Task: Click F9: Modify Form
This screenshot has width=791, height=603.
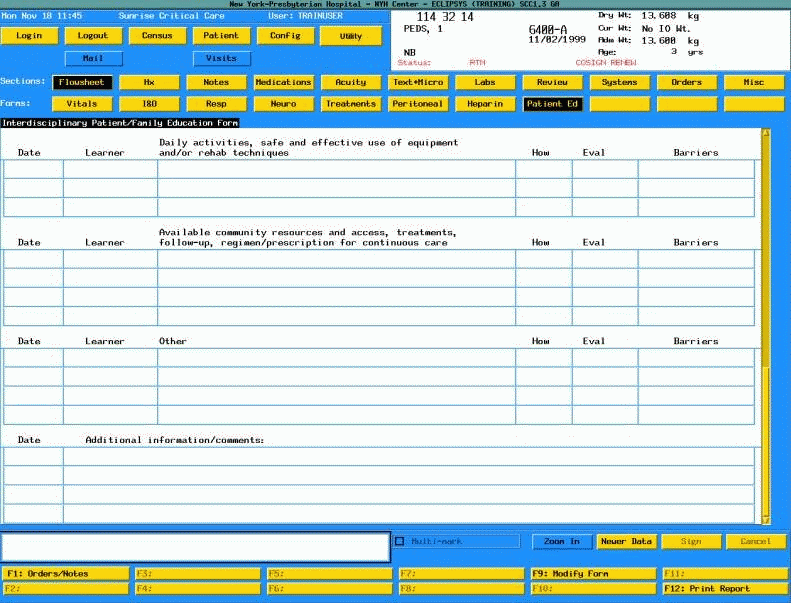Action: click(593, 574)
